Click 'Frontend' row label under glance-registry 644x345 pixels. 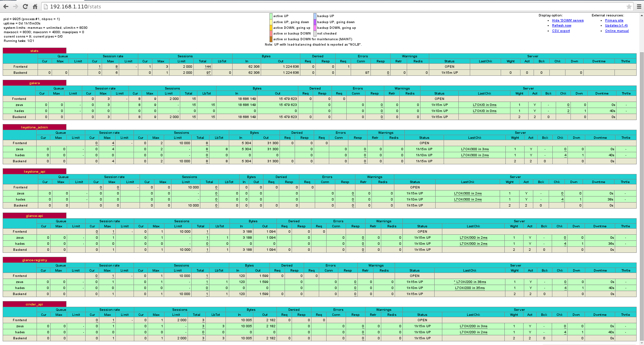[20, 276]
